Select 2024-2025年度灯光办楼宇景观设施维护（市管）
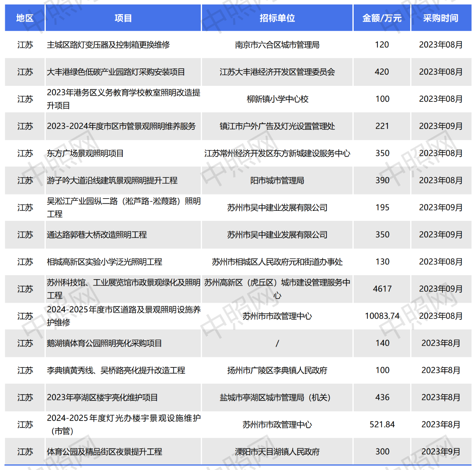476x470 pixels. tap(123, 425)
